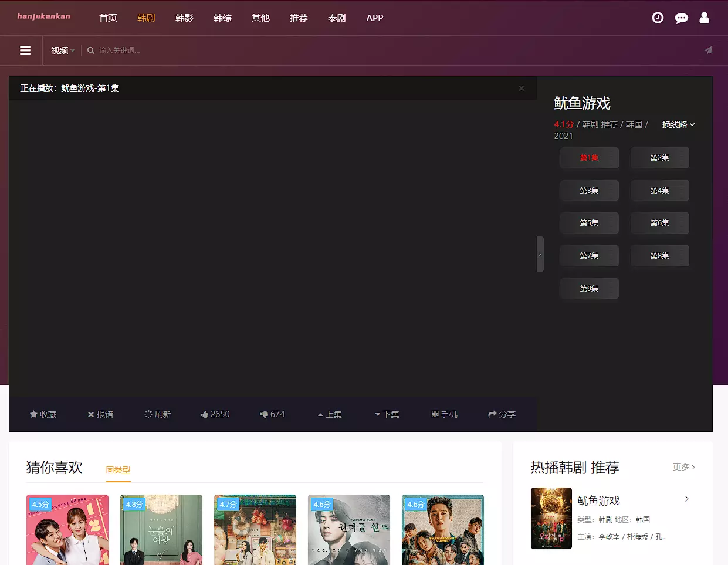Switch to the 同类型 tab
728x565 pixels.
pos(118,470)
